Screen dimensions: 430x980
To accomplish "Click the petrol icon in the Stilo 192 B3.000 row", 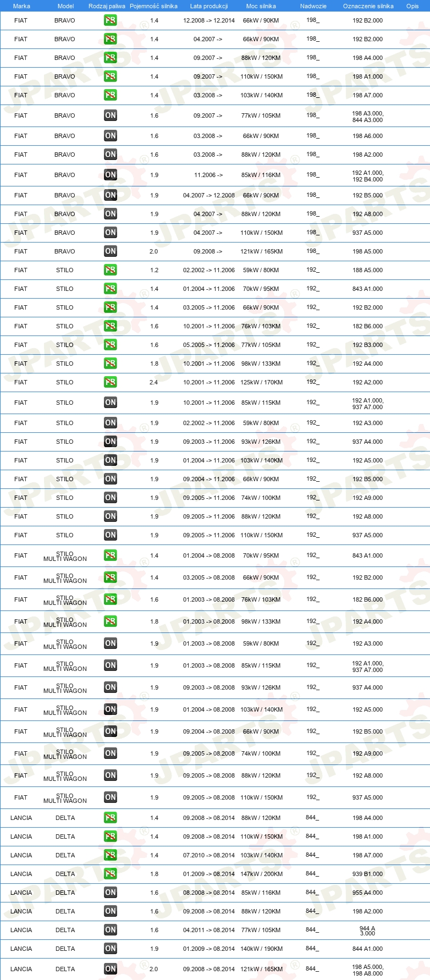I will coord(111,345).
